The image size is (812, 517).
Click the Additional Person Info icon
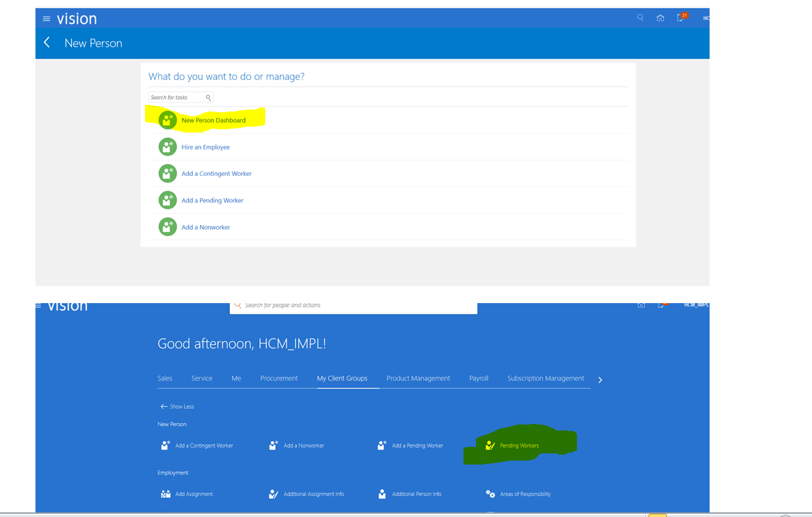(x=381, y=493)
